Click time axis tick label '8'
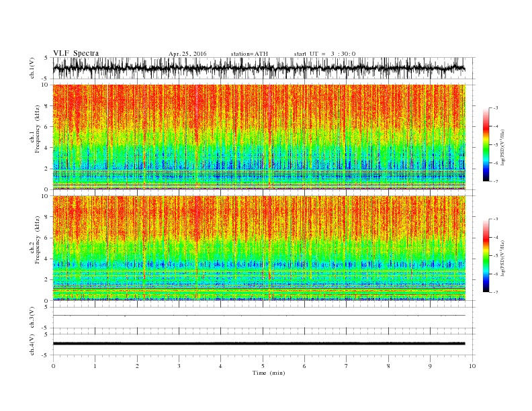Viewport: 532px width, 411px height. [x=388, y=366]
